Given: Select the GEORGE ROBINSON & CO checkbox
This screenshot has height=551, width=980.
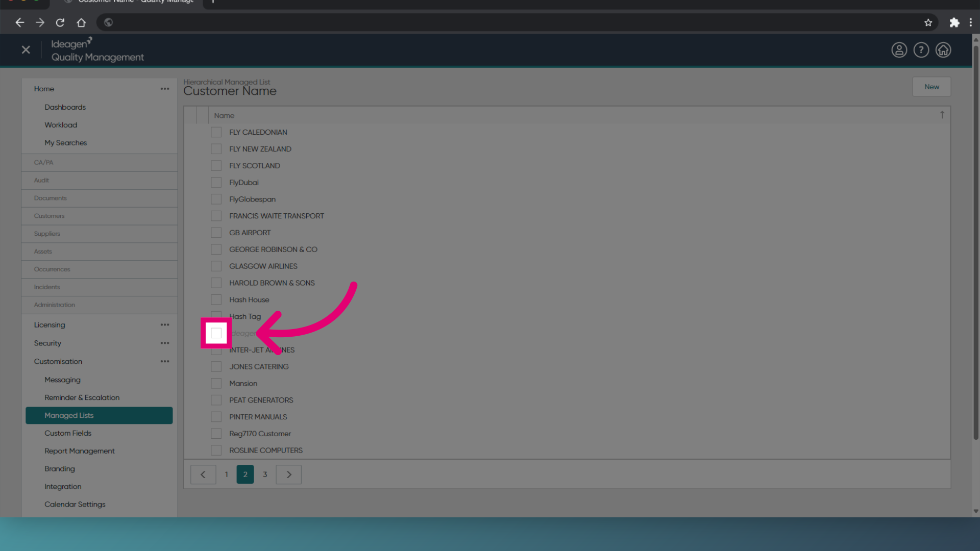Looking at the screenshot, I should [x=216, y=249].
